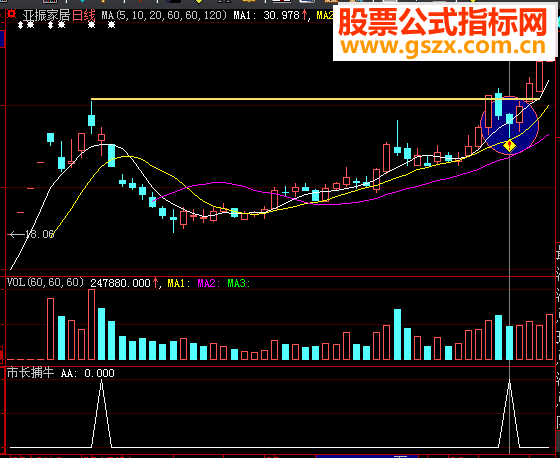Click the 18.06 low price arrow label
The image size is (560, 458).
click(x=32, y=234)
